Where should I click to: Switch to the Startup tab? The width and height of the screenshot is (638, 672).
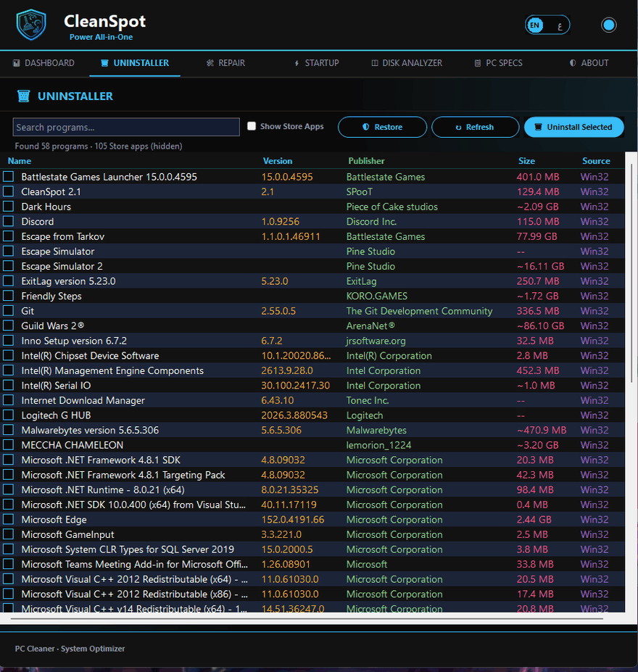[317, 63]
